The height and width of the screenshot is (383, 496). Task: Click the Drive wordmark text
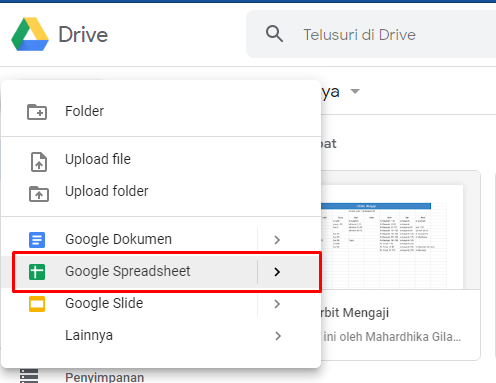coord(83,35)
